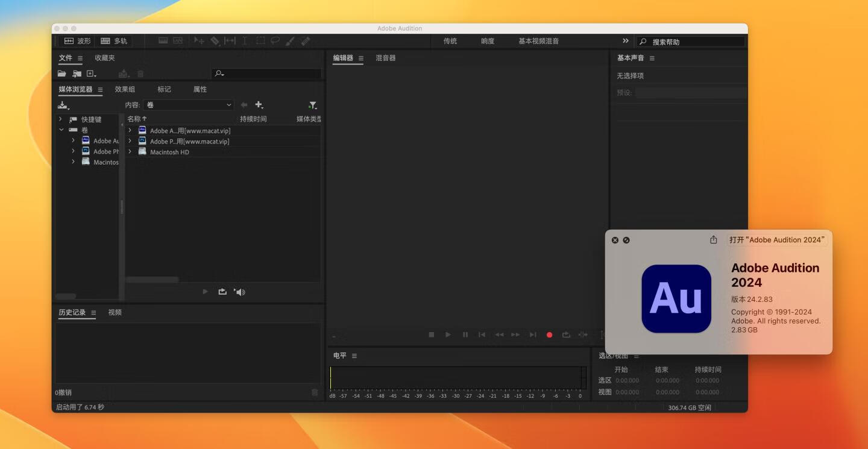Expand Adobe A...用[www.macat.vip] list row

130,130
